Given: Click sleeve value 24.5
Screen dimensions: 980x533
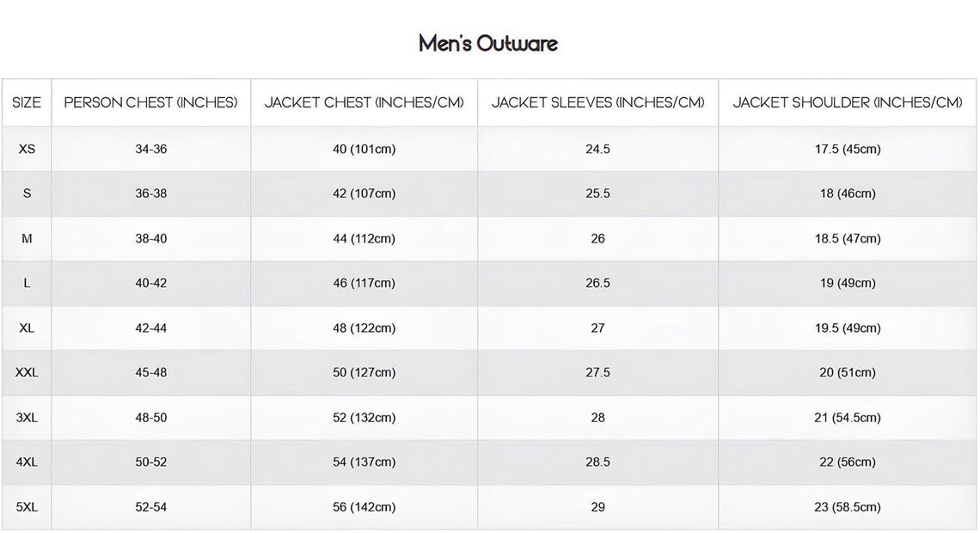Looking at the screenshot, I should (597, 149).
